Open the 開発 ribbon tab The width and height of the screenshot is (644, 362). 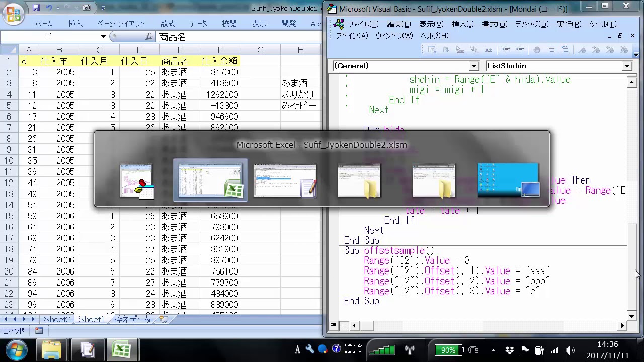pos(288,24)
